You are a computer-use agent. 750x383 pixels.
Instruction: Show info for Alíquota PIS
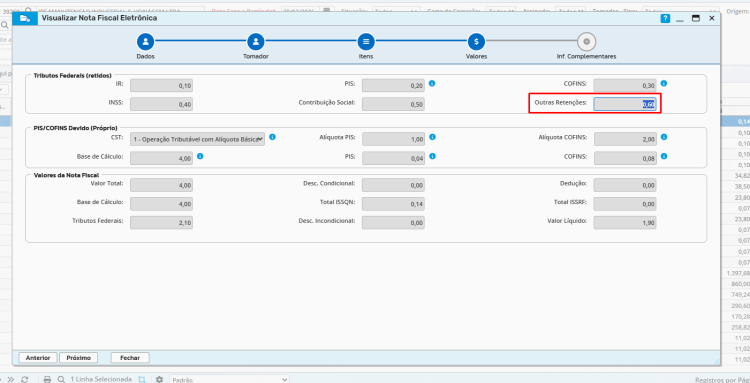pyautogui.click(x=432, y=137)
